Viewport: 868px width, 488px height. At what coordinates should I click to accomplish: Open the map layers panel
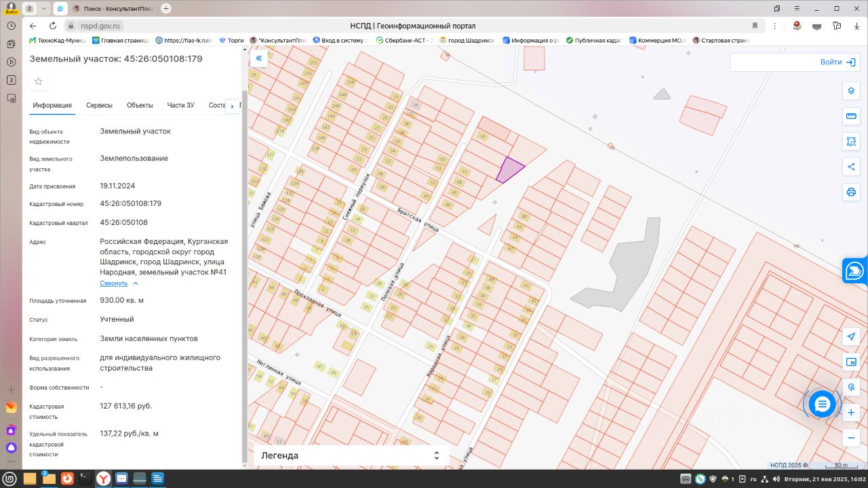(851, 91)
